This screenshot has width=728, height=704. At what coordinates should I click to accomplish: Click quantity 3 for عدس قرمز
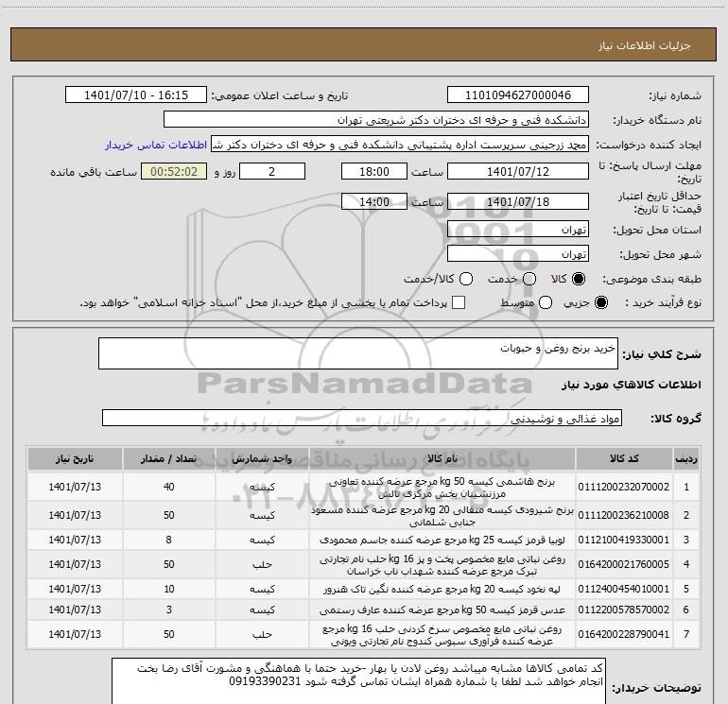pyautogui.click(x=168, y=610)
